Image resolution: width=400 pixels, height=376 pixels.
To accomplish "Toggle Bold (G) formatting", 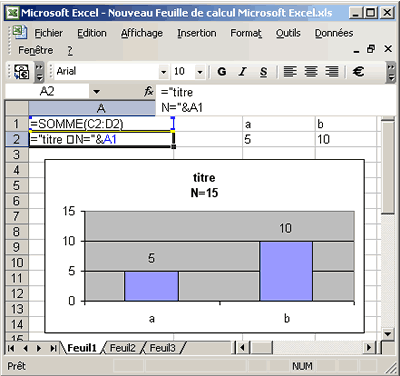I will (x=222, y=71).
